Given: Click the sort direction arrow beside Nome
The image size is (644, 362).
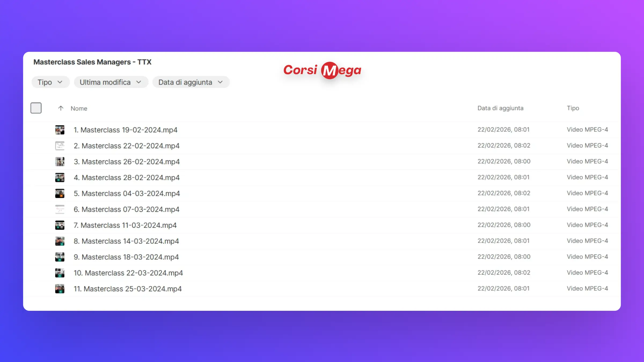Looking at the screenshot, I should coord(61,108).
